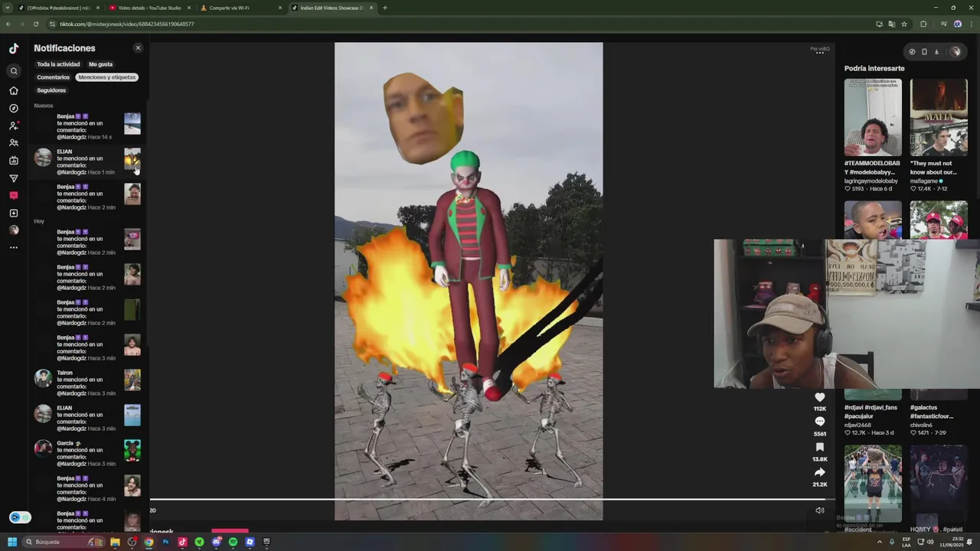The height and width of the screenshot is (551, 980).
Task: Open a new browser tab
Action: tap(384, 8)
